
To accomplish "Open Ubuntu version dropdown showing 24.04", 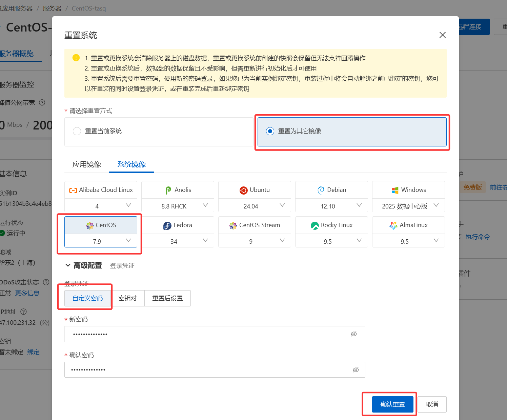I will pos(255,206).
